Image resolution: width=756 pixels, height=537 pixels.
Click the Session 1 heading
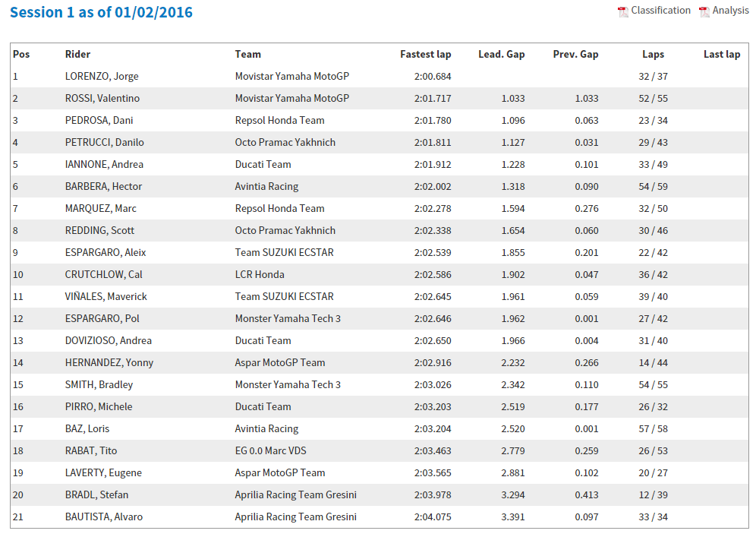(101, 13)
